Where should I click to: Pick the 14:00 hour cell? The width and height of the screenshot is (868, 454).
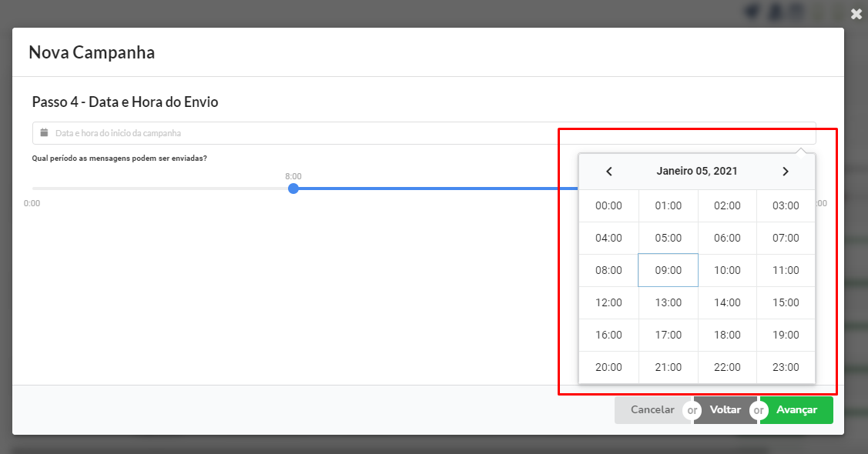pos(727,302)
